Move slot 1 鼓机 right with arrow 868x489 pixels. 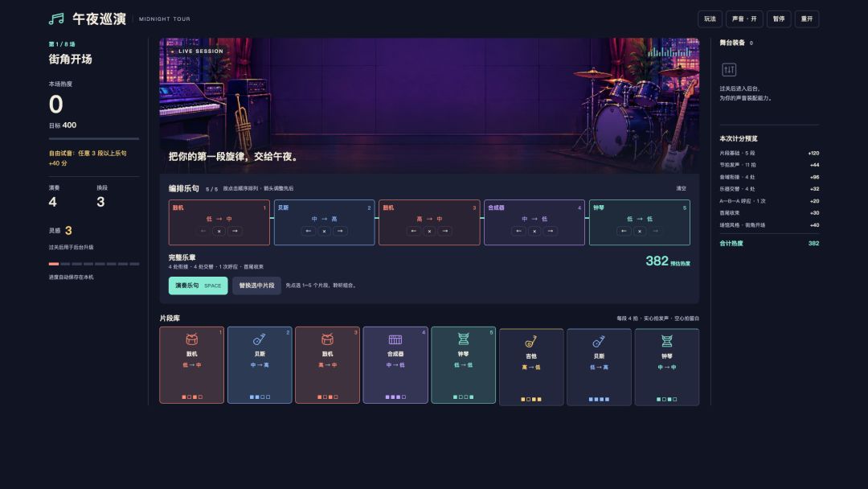click(235, 231)
